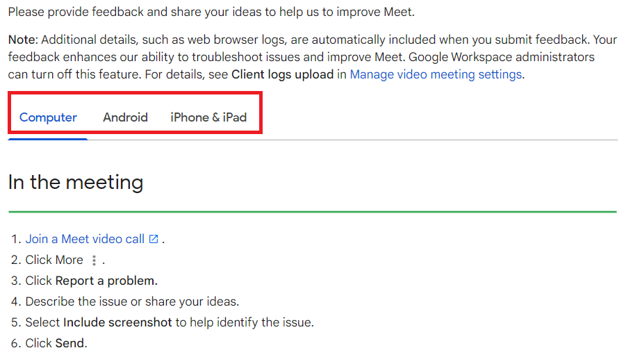Click the bold Send text in step six

pos(71,343)
